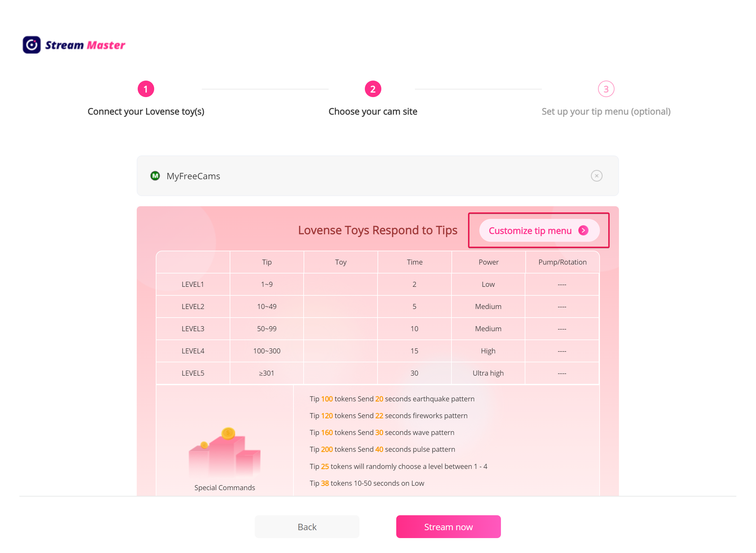Select the LEVEL1 row label

point(193,284)
